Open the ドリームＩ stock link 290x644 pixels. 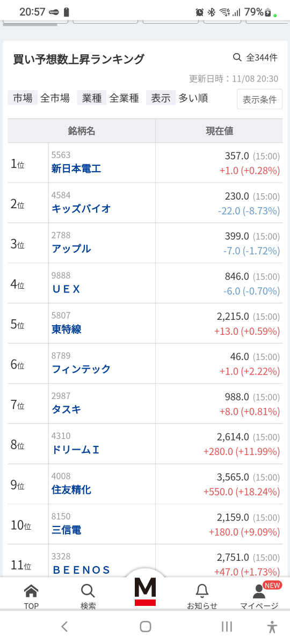[76, 450]
